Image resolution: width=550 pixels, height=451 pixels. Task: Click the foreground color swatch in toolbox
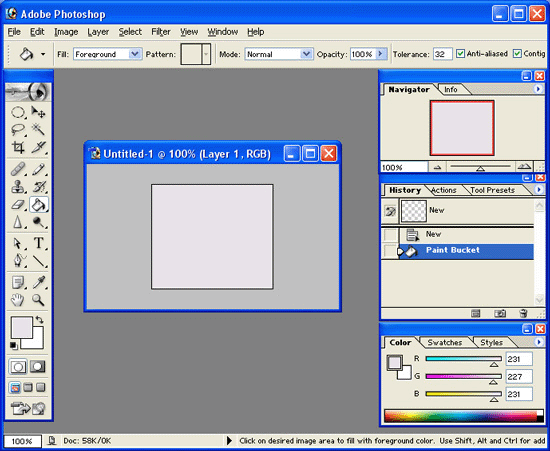(x=22, y=328)
